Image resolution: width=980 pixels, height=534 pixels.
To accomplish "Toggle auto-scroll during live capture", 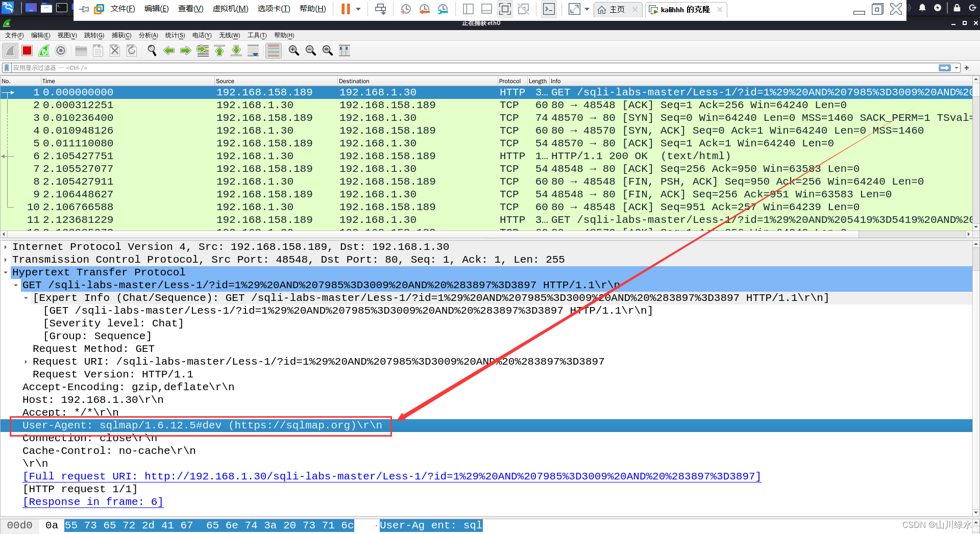I will [253, 50].
